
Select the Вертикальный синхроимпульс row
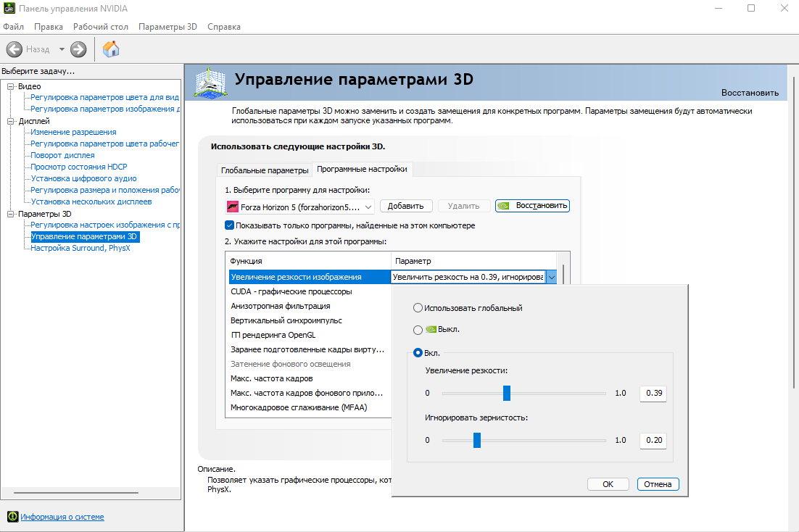[x=310, y=320]
